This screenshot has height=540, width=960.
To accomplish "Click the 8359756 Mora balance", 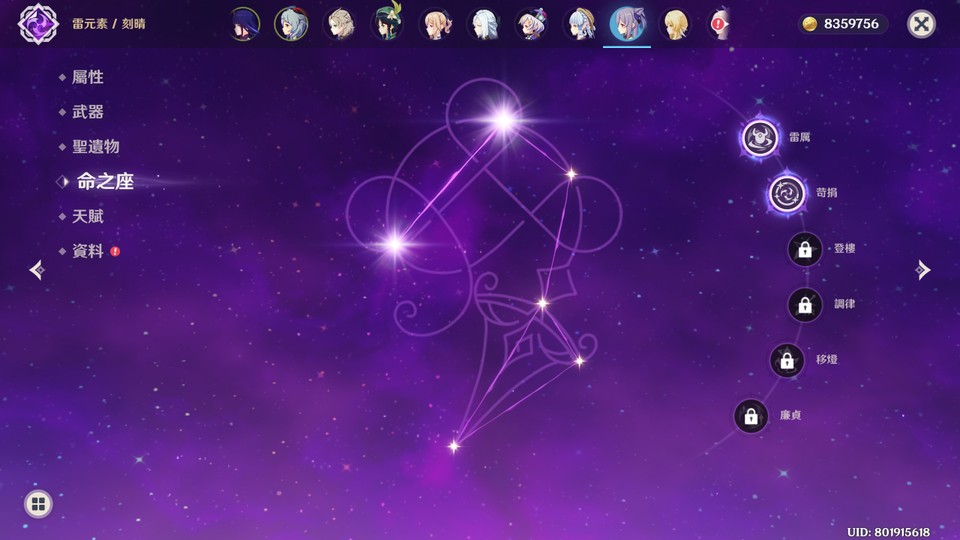I will (x=851, y=24).
